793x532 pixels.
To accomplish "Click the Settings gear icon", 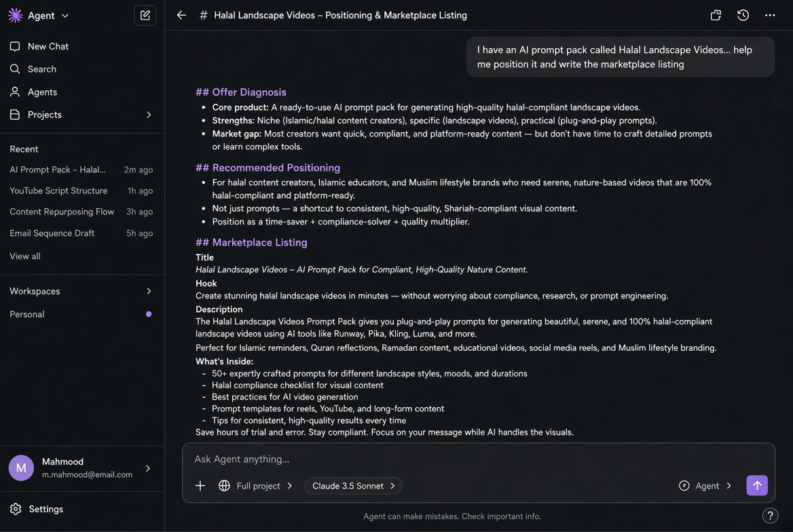I will click(16, 509).
